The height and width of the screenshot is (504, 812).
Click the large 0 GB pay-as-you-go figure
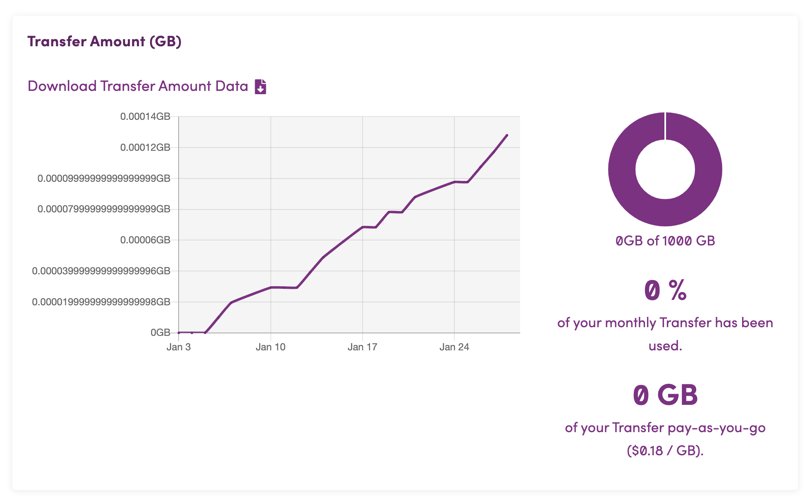665,395
